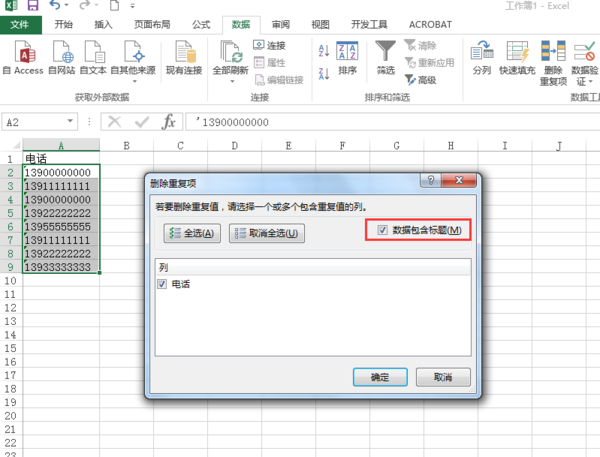This screenshot has width=600, height=457.
Task: Click the formula bar showing '13900000000
Action: tap(393, 122)
